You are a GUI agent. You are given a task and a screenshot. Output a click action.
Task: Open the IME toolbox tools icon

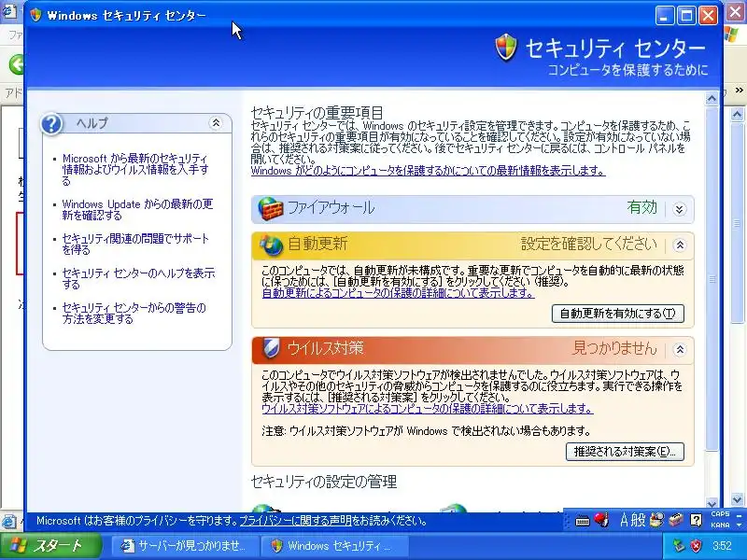676,520
